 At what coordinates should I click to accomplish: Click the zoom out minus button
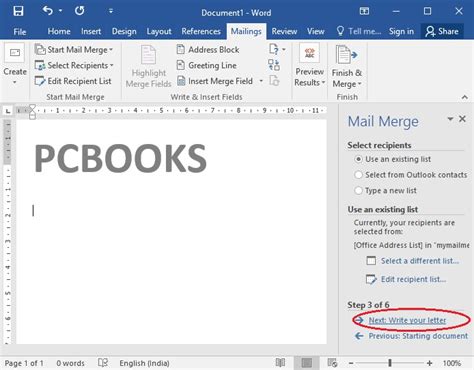(351, 363)
